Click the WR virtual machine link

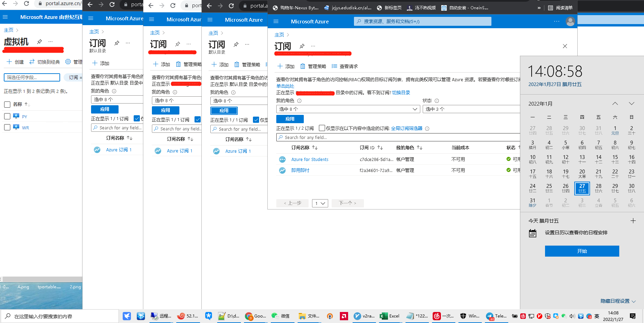[x=25, y=128]
